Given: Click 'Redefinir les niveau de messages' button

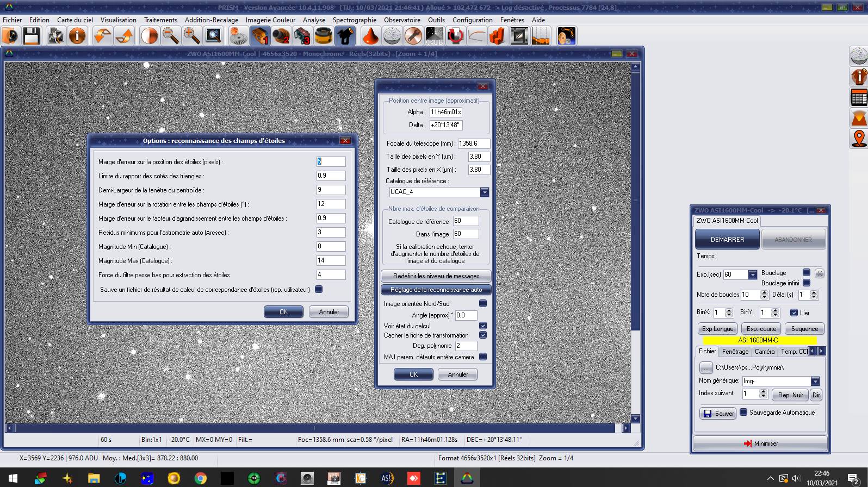Looking at the screenshot, I should click(436, 276).
